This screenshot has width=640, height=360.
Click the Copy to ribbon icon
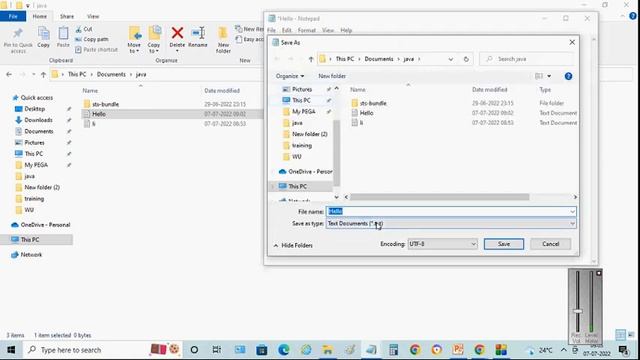tap(154, 33)
